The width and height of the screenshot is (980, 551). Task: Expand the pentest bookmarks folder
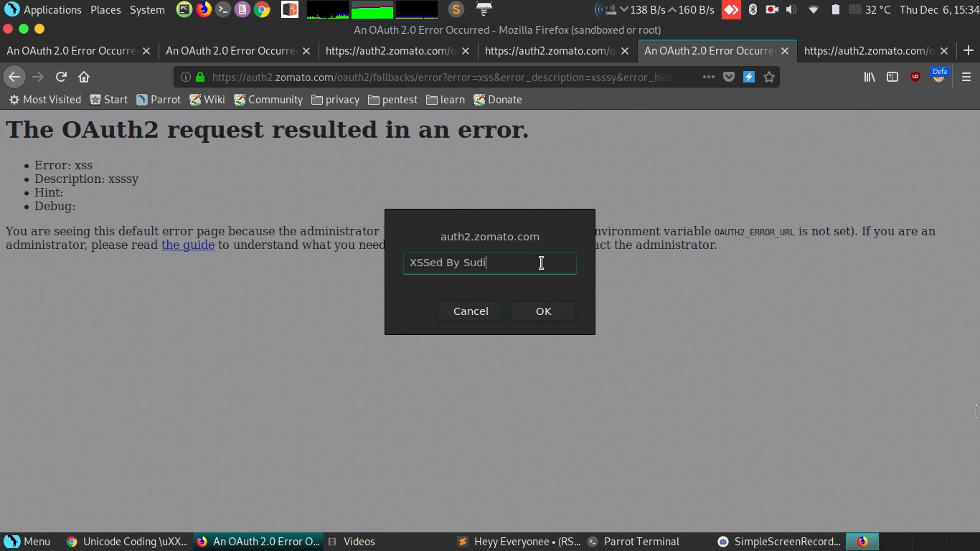point(392,100)
